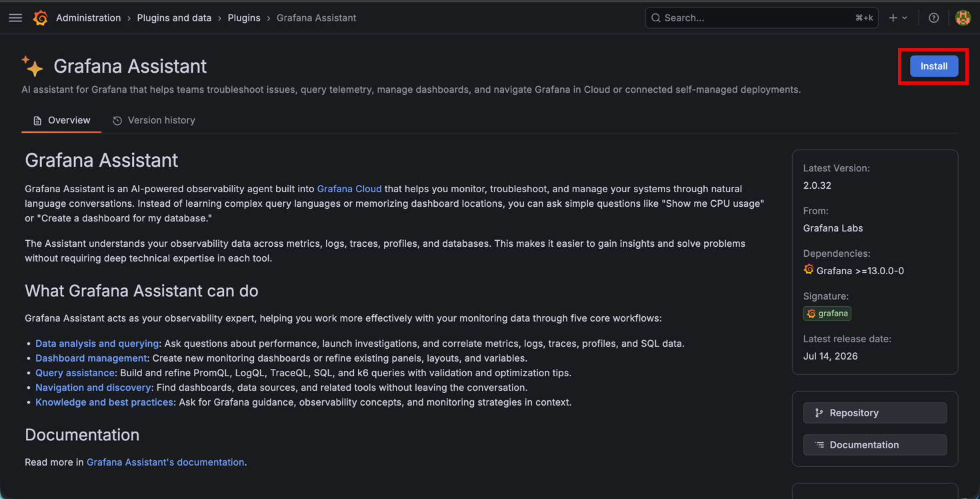The image size is (980, 499).
Task: Click the Grafana Labs publisher text
Action: 833,228
